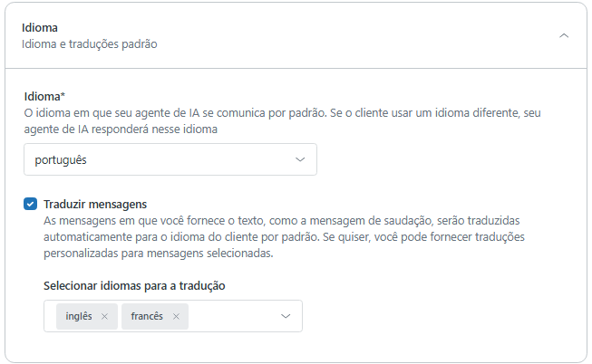
Task: Click the Traduzir mensagens label text
Action: click(x=94, y=205)
